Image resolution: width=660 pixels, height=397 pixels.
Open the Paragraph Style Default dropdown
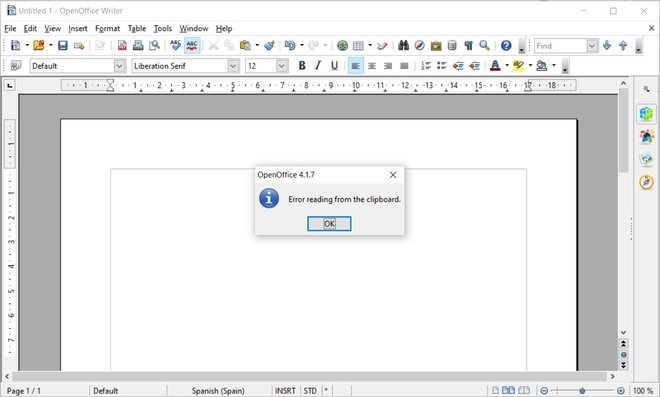[x=120, y=66]
